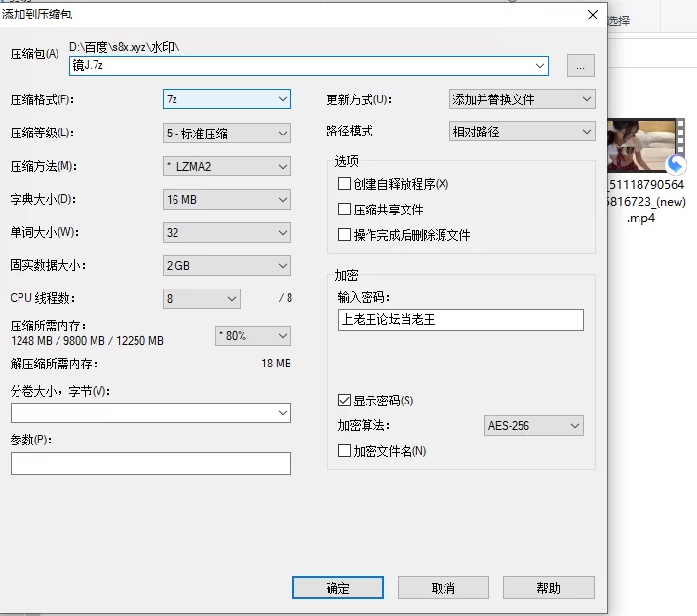Open the 路径模式 dropdown showing 相对路径
The image size is (697, 616).
click(x=522, y=132)
